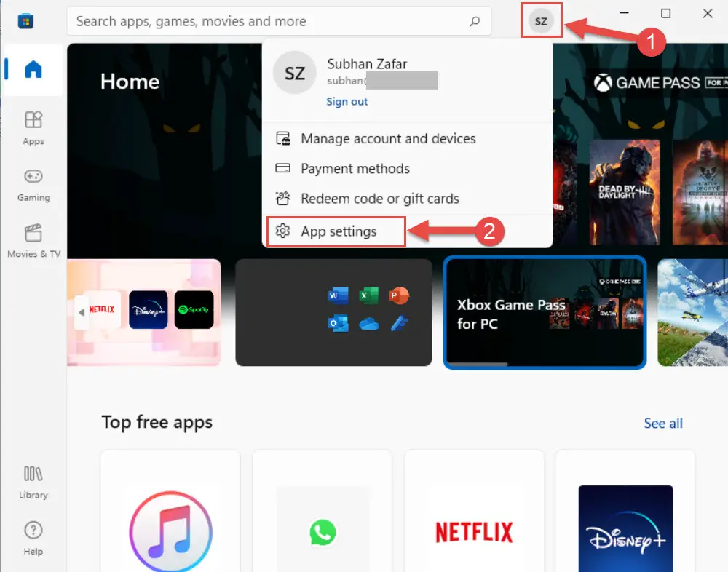Image resolution: width=728 pixels, height=572 pixels.
Task: Click the large SZ avatar in the flyout
Action: (x=295, y=73)
